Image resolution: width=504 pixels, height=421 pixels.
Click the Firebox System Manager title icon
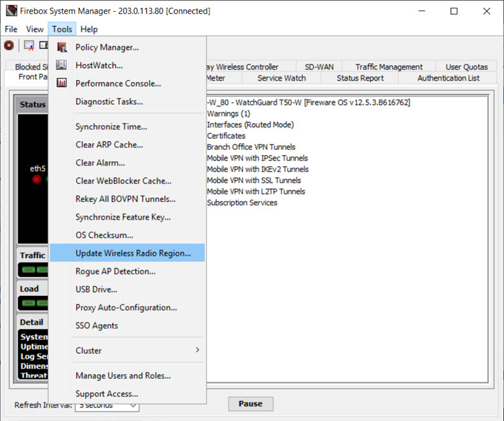(x=10, y=11)
